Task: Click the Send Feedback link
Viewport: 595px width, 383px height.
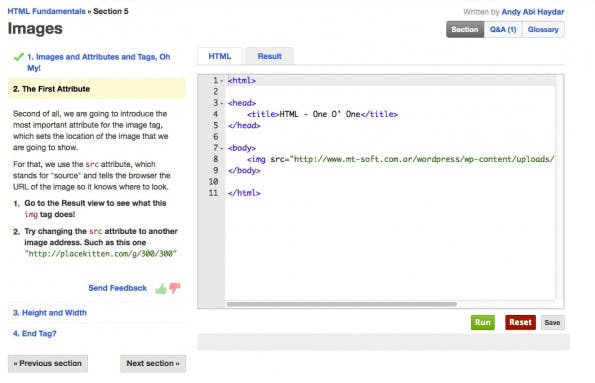Action: [x=117, y=288]
